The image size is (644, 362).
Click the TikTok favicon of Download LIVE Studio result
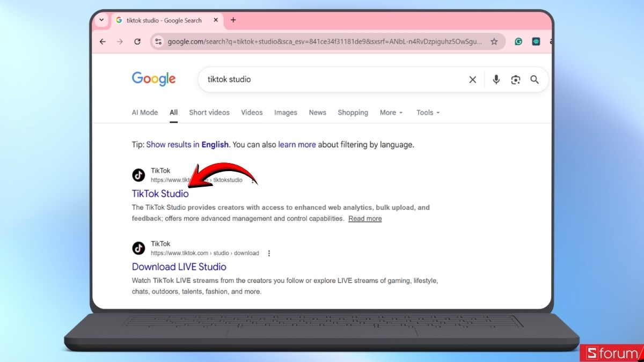[x=138, y=248]
